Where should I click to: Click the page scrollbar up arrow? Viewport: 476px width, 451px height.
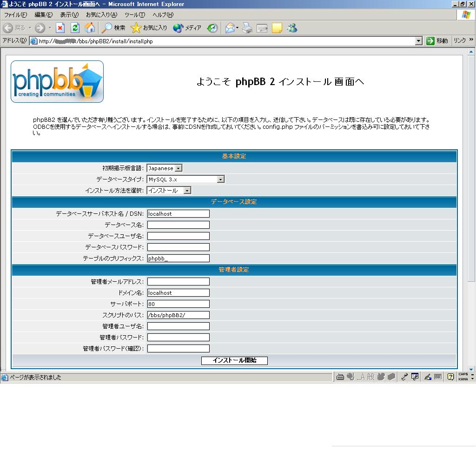point(471,52)
